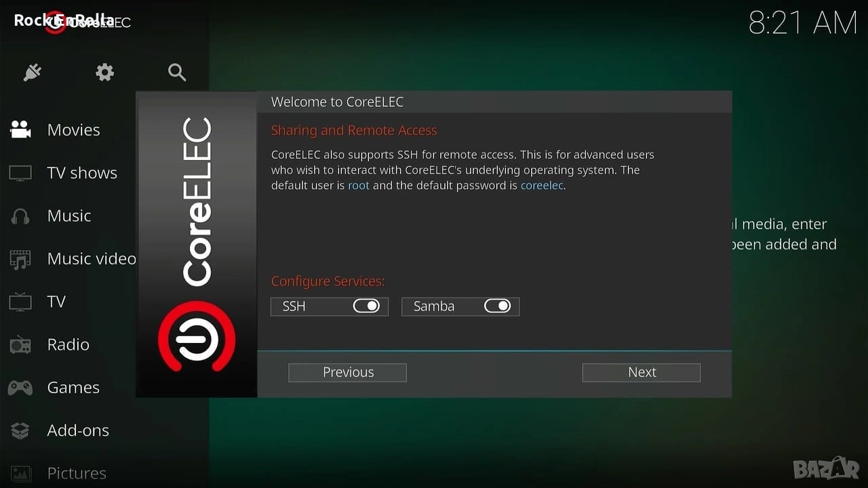Open the TV shows menu item
Viewport: 868px width, 488px height.
tap(82, 173)
